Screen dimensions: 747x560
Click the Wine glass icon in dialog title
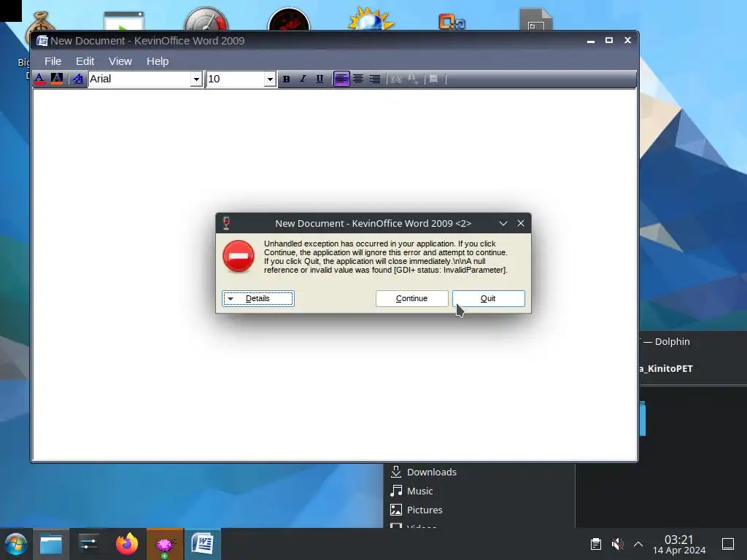click(227, 223)
